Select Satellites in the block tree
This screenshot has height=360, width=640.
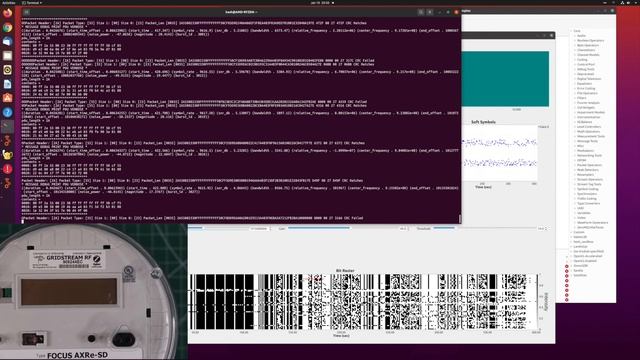point(579,275)
